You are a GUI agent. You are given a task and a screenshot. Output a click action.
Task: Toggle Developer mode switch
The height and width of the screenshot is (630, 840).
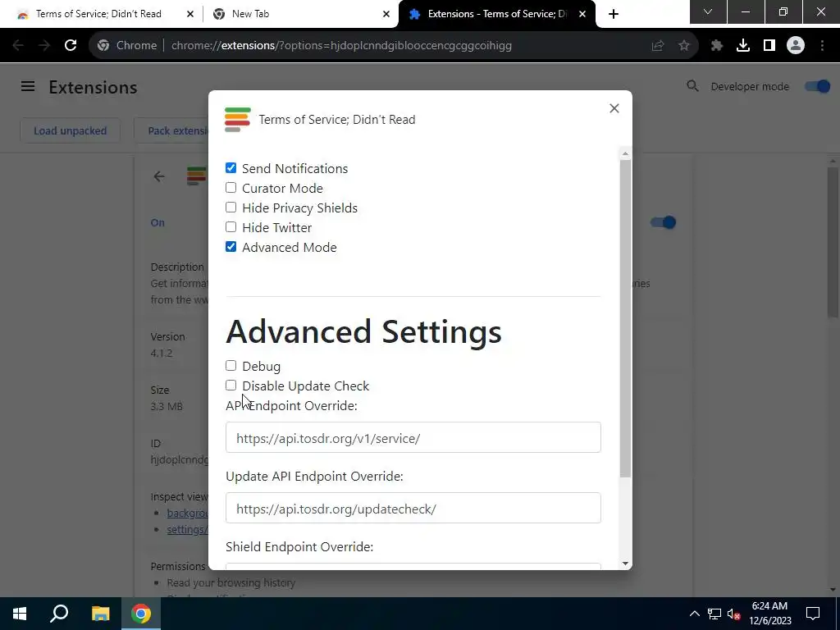[x=818, y=86]
